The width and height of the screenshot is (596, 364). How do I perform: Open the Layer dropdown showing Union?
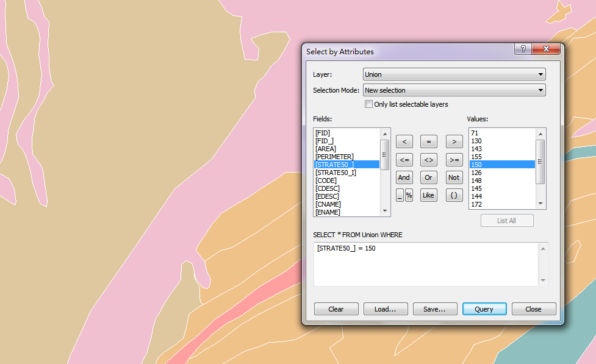tap(454, 74)
